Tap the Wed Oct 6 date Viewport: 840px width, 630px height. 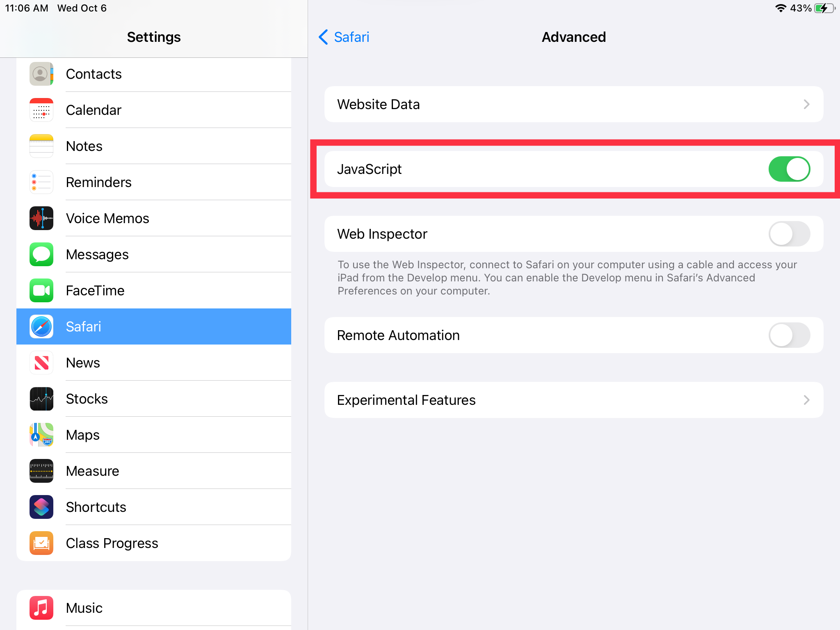coord(82,8)
